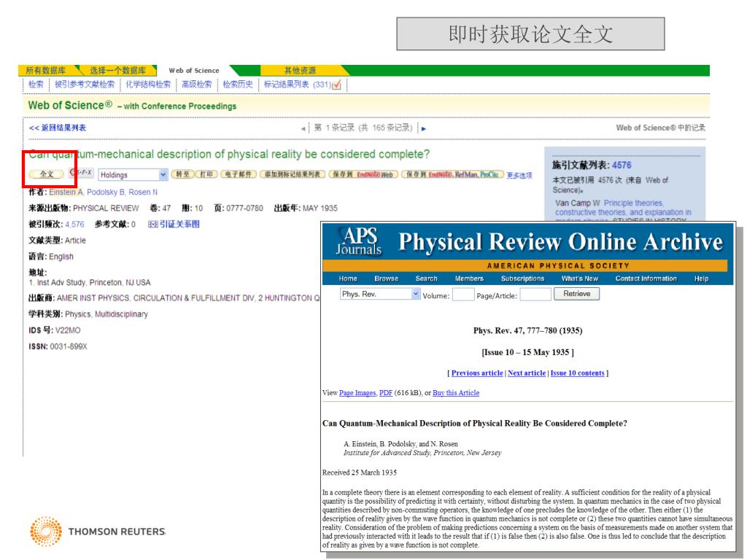
Task: Save record to EndNote Web
Action: (363, 174)
